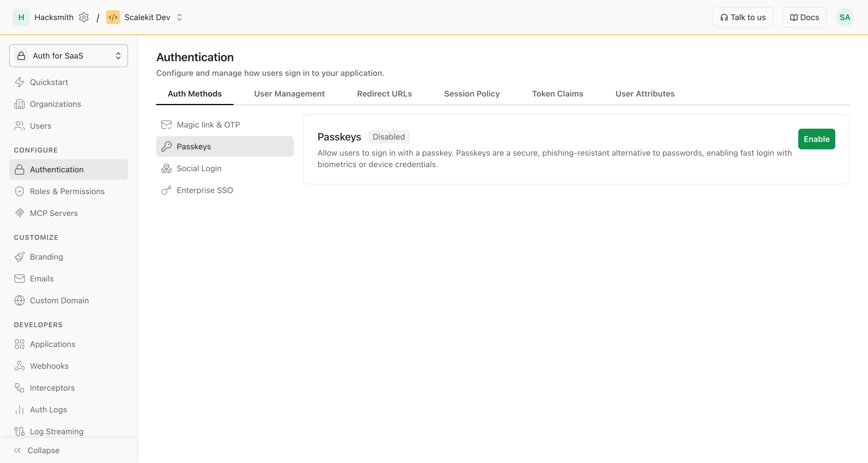Open the Branding page
The image size is (868, 463).
68,257
